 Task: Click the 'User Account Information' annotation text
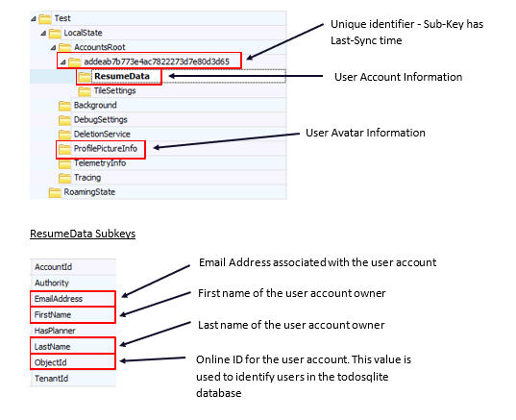tap(398, 77)
